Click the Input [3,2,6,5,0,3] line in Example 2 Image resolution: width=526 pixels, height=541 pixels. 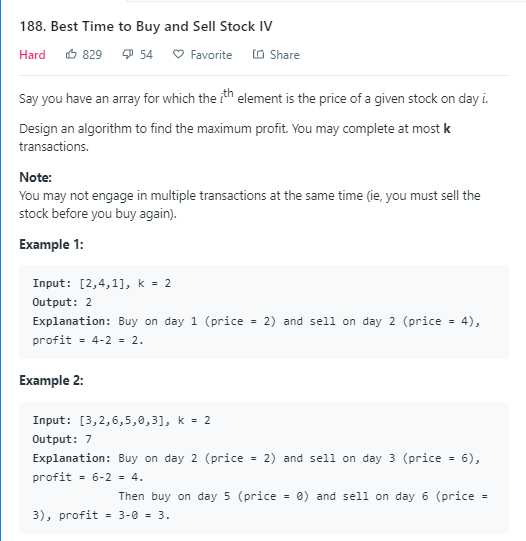[121, 420]
